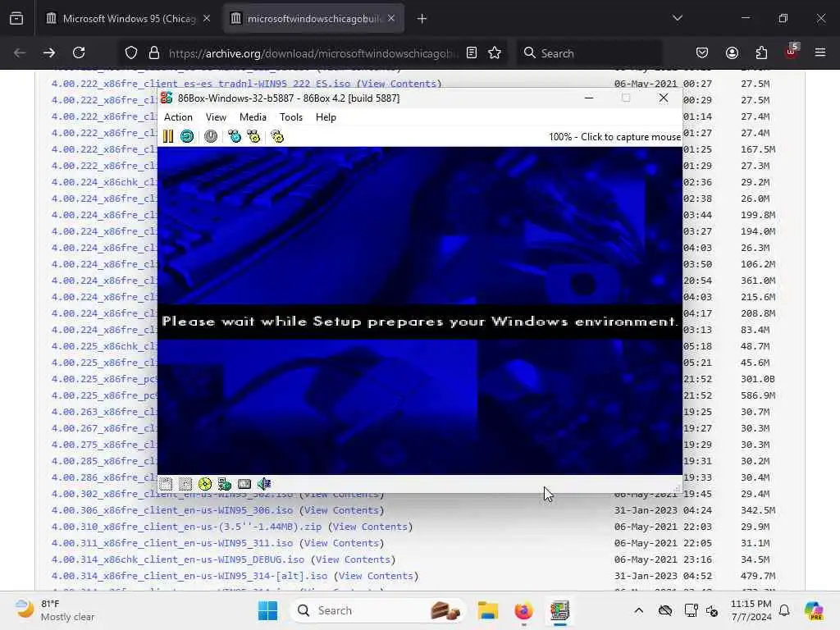Screen dimensions: 840x630
Task: Open 4.00.314_x86chk WIN95_DEBUG.iso link
Action: (178, 559)
